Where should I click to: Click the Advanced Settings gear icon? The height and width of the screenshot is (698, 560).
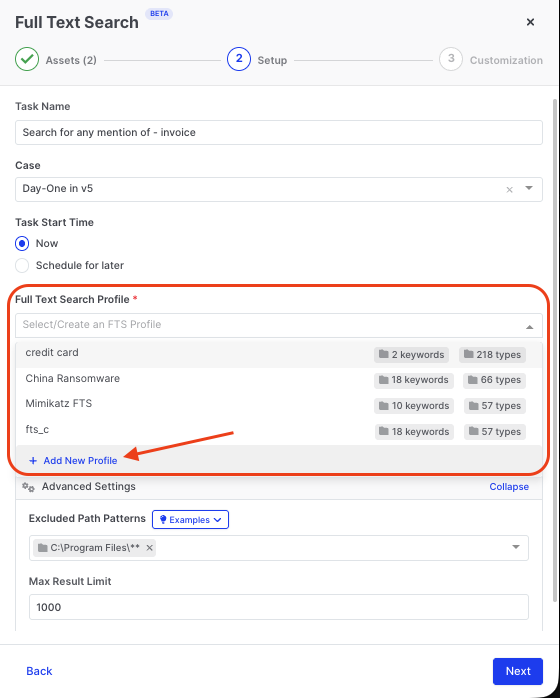[x=28, y=487]
